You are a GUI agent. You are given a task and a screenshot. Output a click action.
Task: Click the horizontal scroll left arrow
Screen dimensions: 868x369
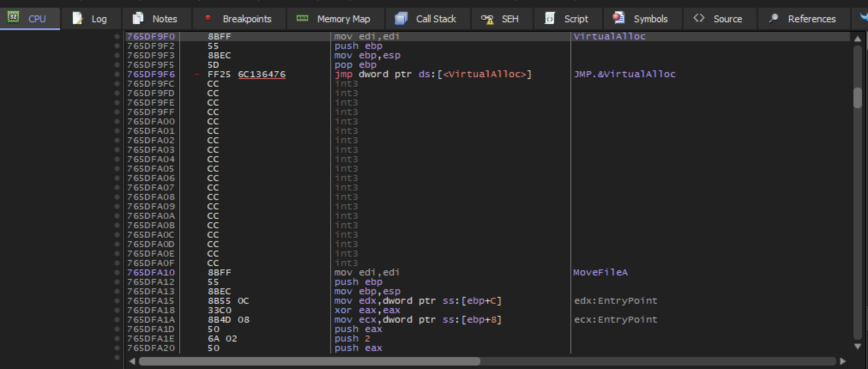132,361
